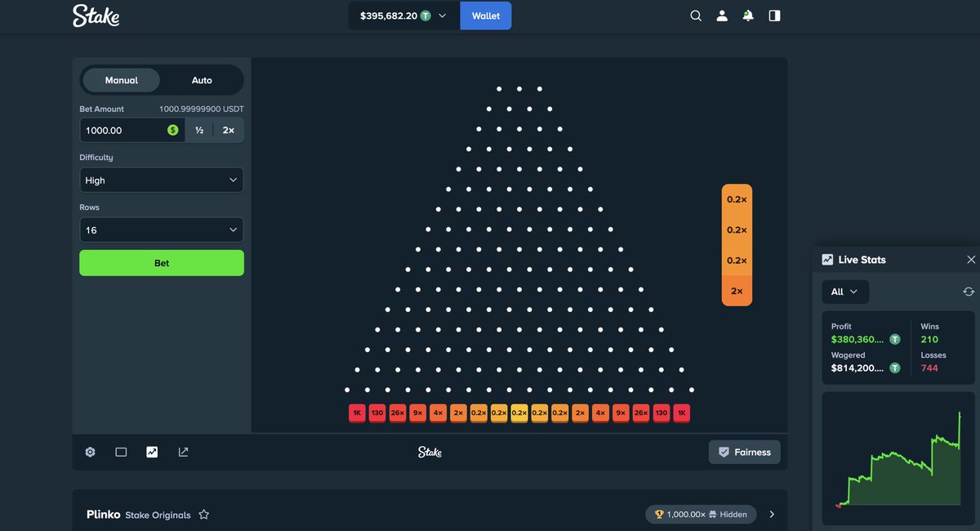Toggle the side panel layout icon
The width and height of the screenshot is (980, 531).
point(774,16)
